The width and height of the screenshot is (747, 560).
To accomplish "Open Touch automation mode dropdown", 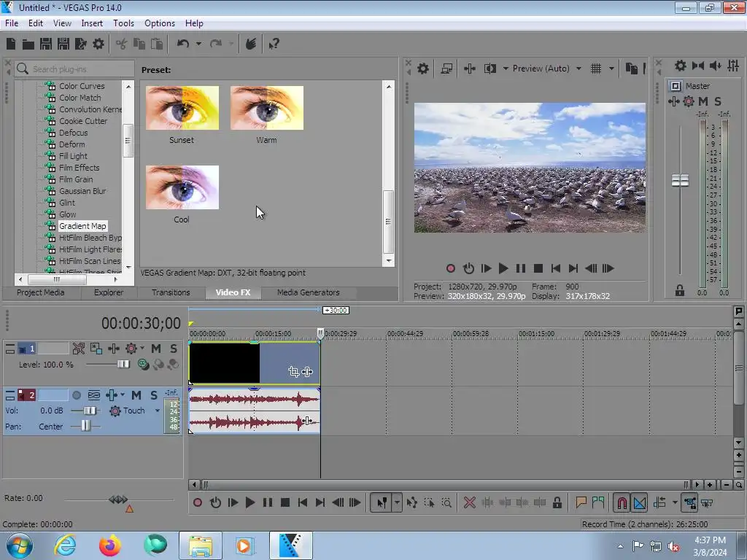I will [x=158, y=411].
